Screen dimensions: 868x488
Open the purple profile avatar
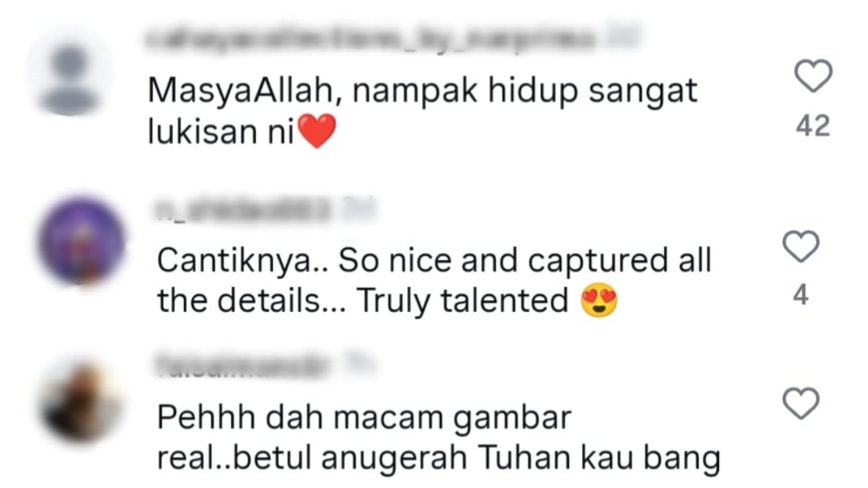(x=81, y=241)
